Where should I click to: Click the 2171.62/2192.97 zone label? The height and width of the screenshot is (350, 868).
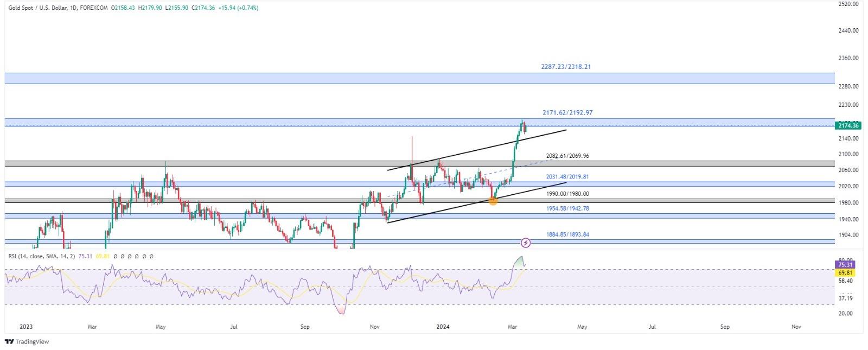coord(567,113)
